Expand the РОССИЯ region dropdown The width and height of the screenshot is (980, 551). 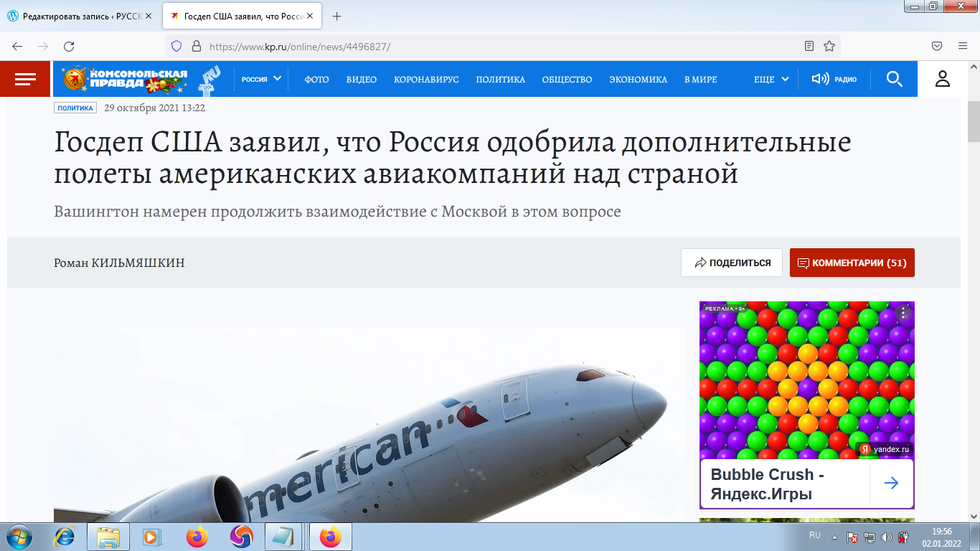point(260,79)
